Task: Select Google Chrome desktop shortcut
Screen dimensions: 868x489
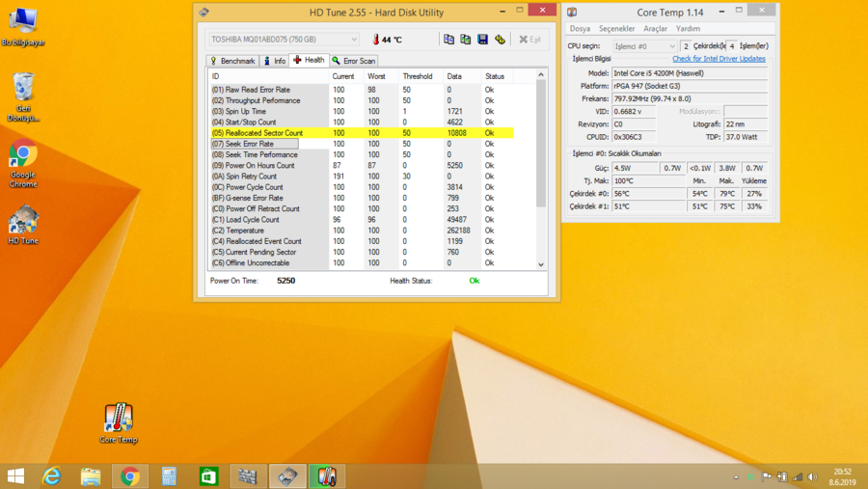Action: tap(23, 163)
